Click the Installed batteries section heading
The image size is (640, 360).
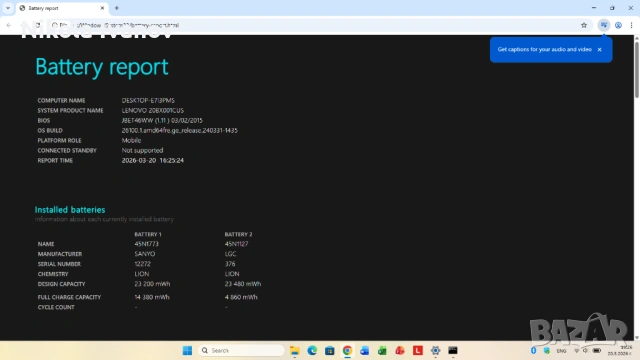(70, 210)
